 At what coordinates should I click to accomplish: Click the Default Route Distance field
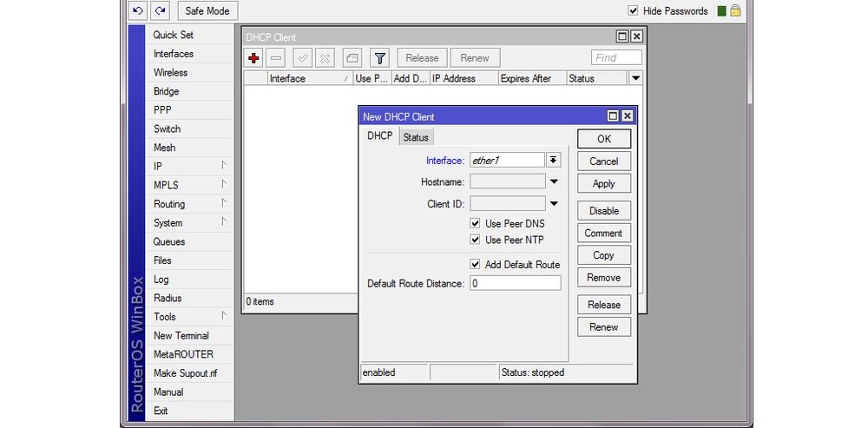point(516,283)
